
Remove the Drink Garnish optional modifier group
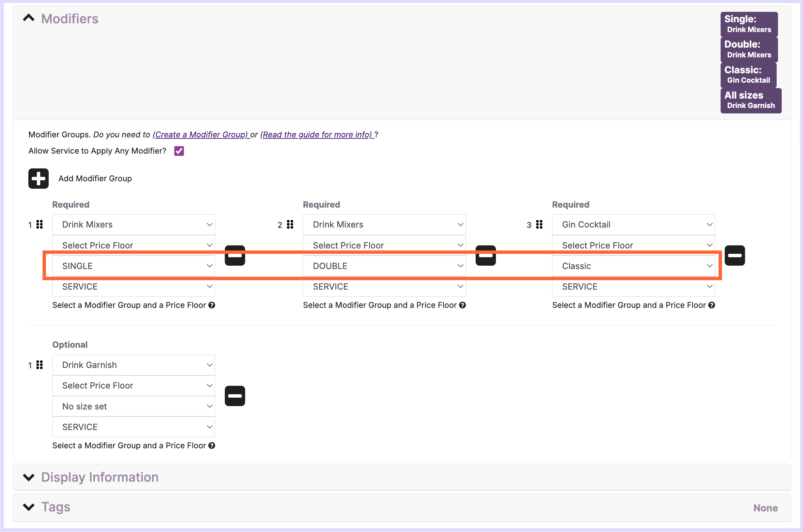pos(235,396)
